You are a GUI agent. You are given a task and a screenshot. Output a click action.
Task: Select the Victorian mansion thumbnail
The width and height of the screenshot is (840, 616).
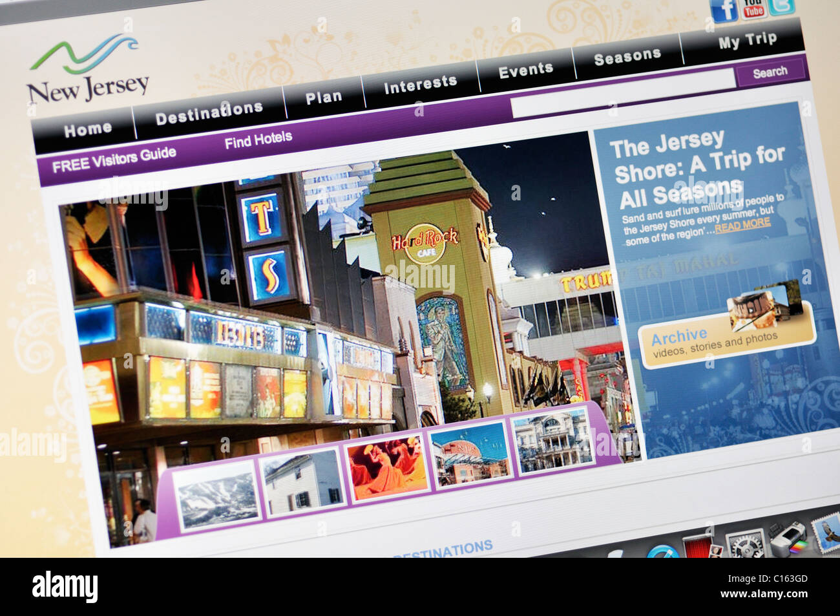pos(552,440)
